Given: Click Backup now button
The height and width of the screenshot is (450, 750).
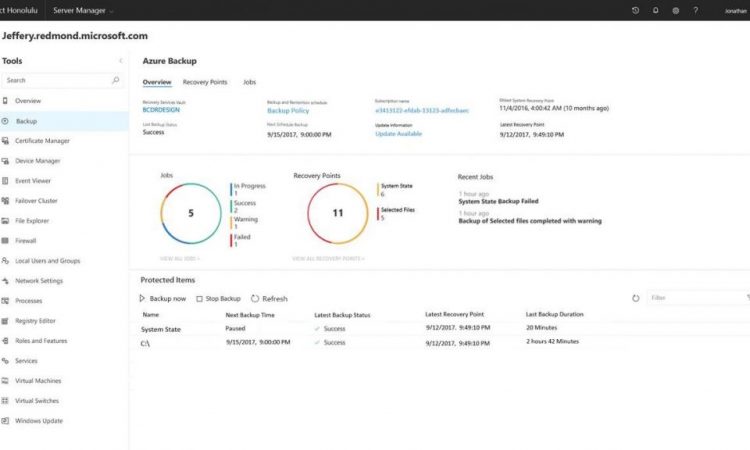Looking at the screenshot, I should 163,298.
